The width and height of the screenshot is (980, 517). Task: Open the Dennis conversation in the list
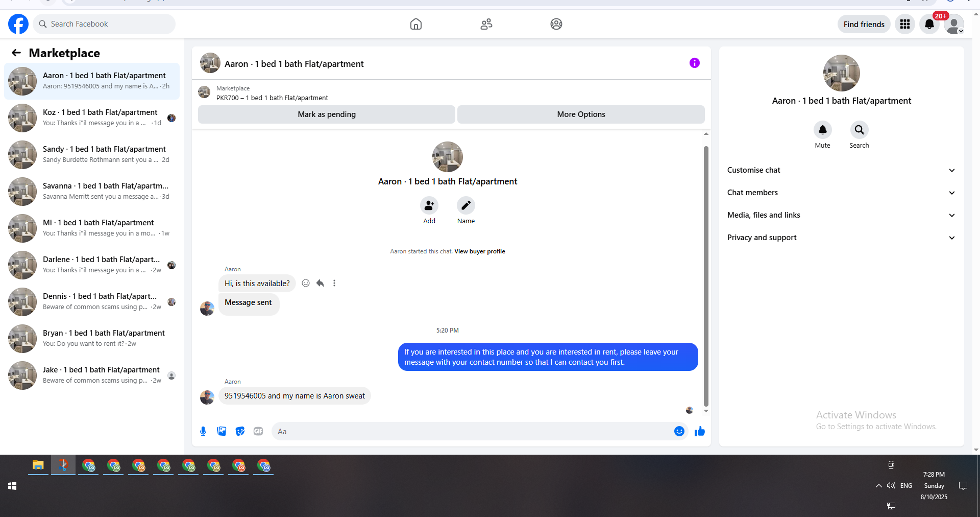tap(92, 302)
